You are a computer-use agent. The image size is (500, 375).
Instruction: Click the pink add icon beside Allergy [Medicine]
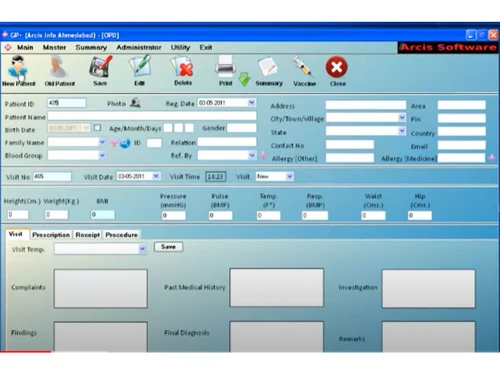click(x=492, y=158)
